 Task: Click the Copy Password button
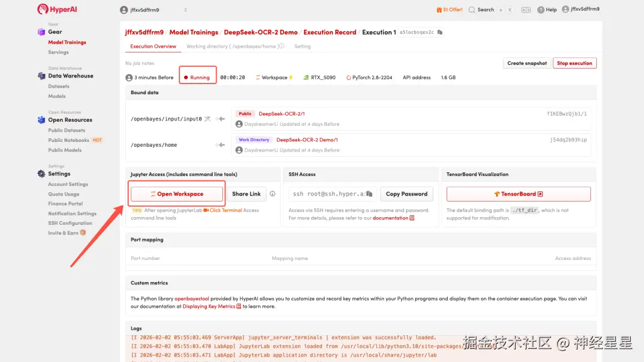click(x=407, y=194)
